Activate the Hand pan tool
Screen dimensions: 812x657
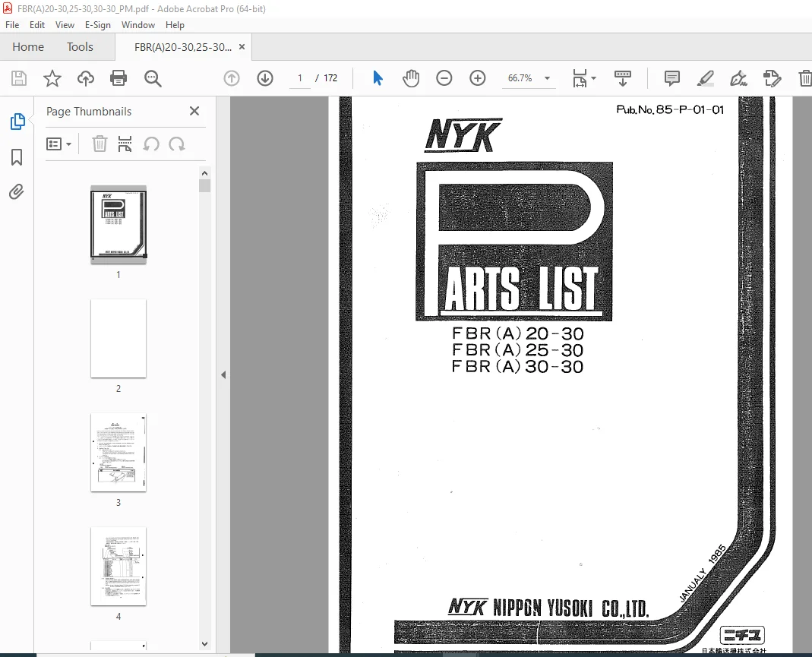coord(411,78)
